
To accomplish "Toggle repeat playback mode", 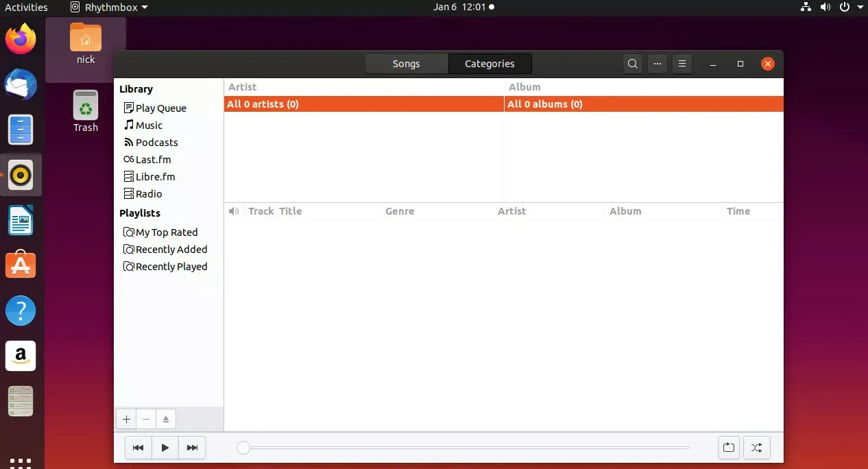I will coord(728,448).
